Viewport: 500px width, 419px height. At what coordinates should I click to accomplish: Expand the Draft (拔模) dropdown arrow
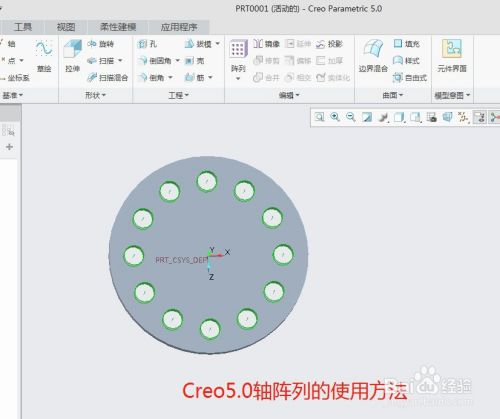pos(218,44)
